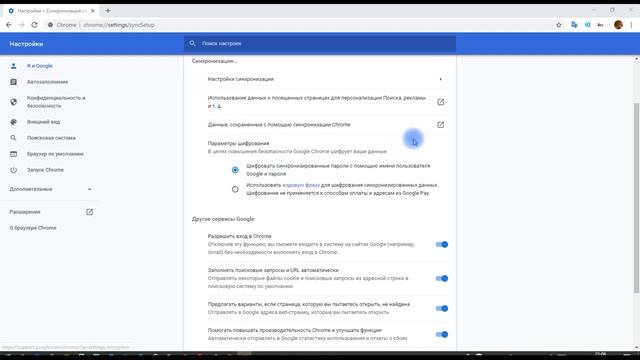This screenshot has height=360, width=640.
Task: Click the external link icon beside Расширения
Action: tap(89, 212)
